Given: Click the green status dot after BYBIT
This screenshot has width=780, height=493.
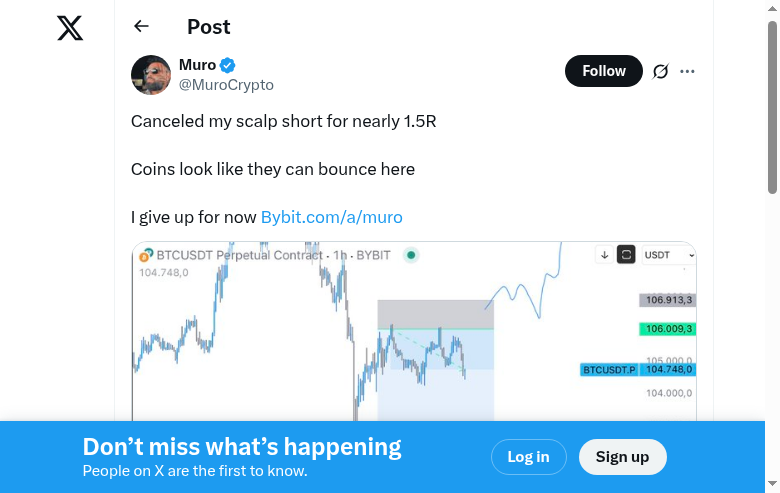Looking at the screenshot, I should (411, 255).
